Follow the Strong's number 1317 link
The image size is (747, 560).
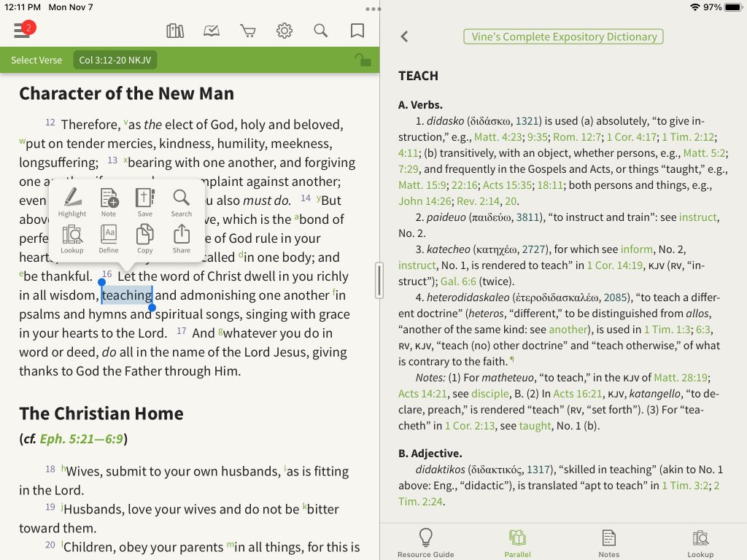tap(538, 469)
